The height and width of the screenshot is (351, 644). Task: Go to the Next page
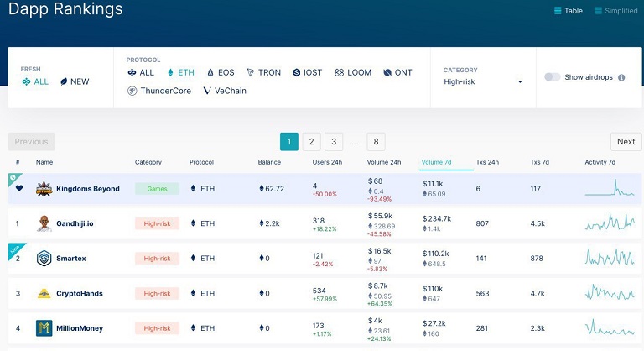coord(626,142)
